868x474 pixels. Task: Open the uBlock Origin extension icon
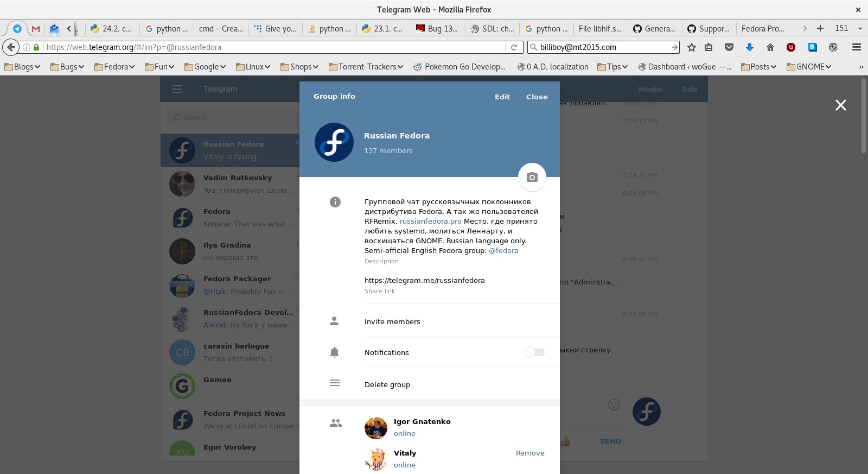coord(791,47)
